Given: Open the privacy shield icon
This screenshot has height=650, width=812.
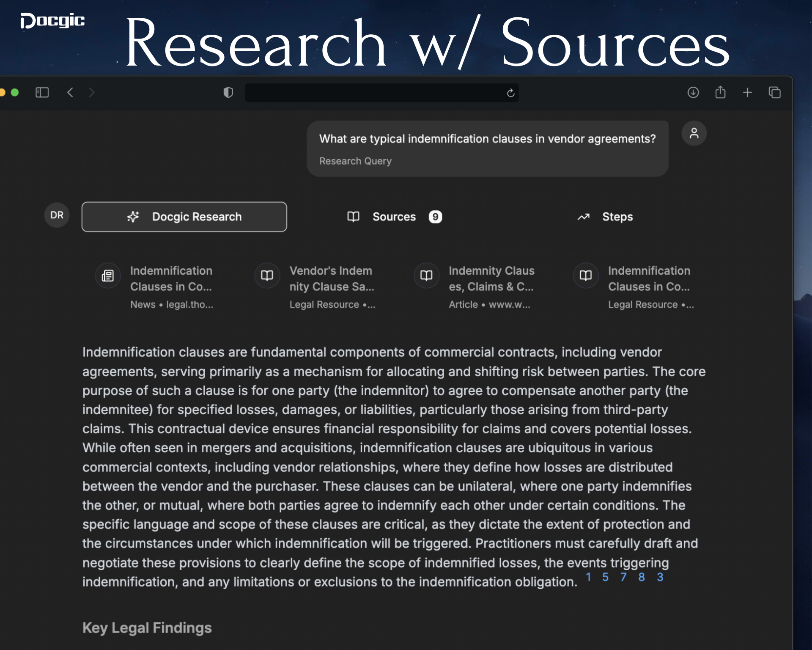Looking at the screenshot, I should click(228, 92).
